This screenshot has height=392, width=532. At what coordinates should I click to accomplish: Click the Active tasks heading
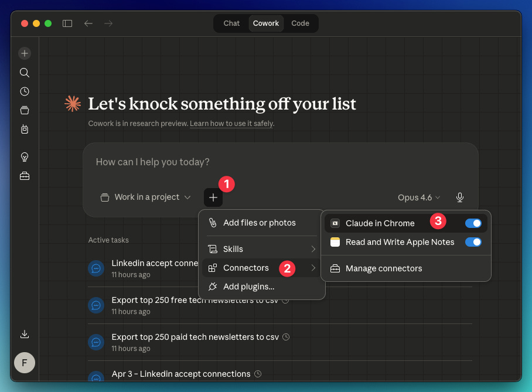coord(108,240)
